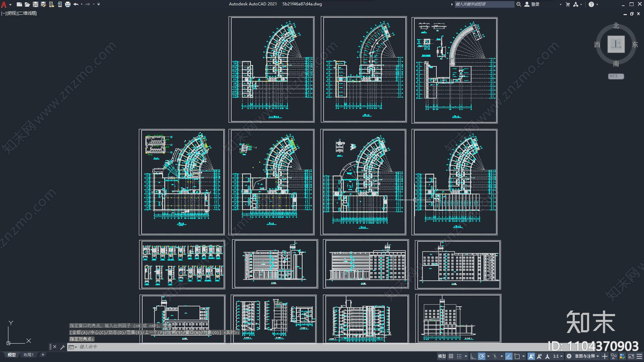Click the Plot printer icon
This screenshot has height=362, width=644.
click(x=68, y=4)
